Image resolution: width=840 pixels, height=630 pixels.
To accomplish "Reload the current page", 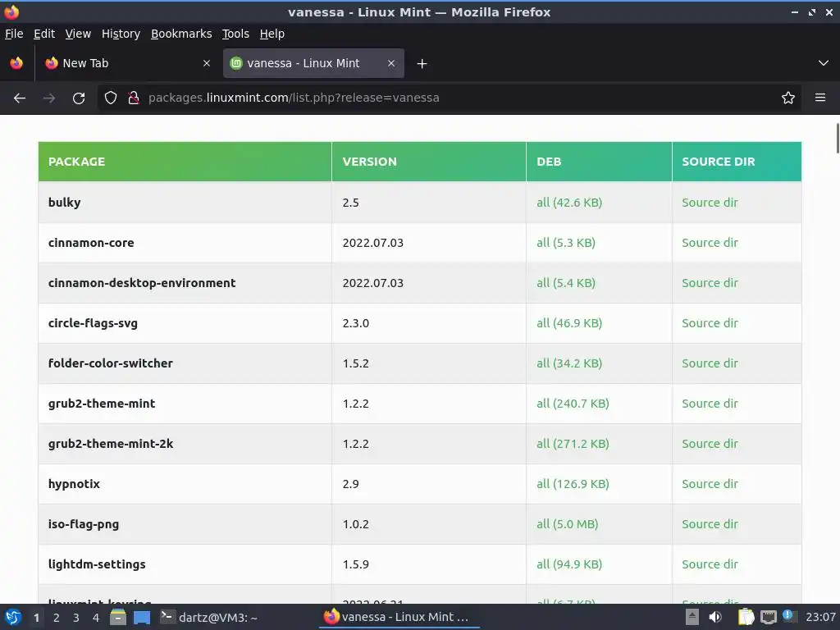I will click(79, 98).
